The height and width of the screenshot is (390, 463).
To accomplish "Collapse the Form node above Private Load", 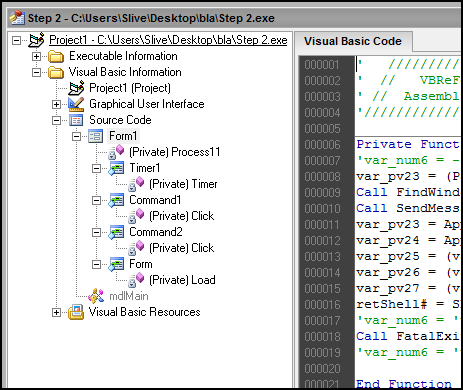I will click(x=96, y=264).
